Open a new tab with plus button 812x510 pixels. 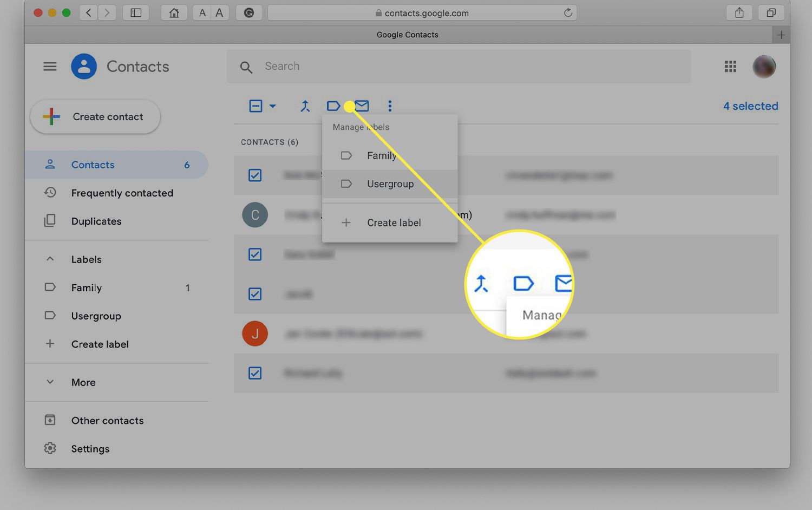tap(781, 35)
